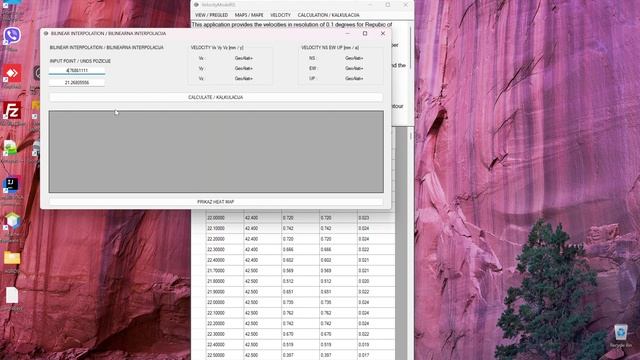Open the VIEW / PREGLED menu
640x360 pixels.
211,15
